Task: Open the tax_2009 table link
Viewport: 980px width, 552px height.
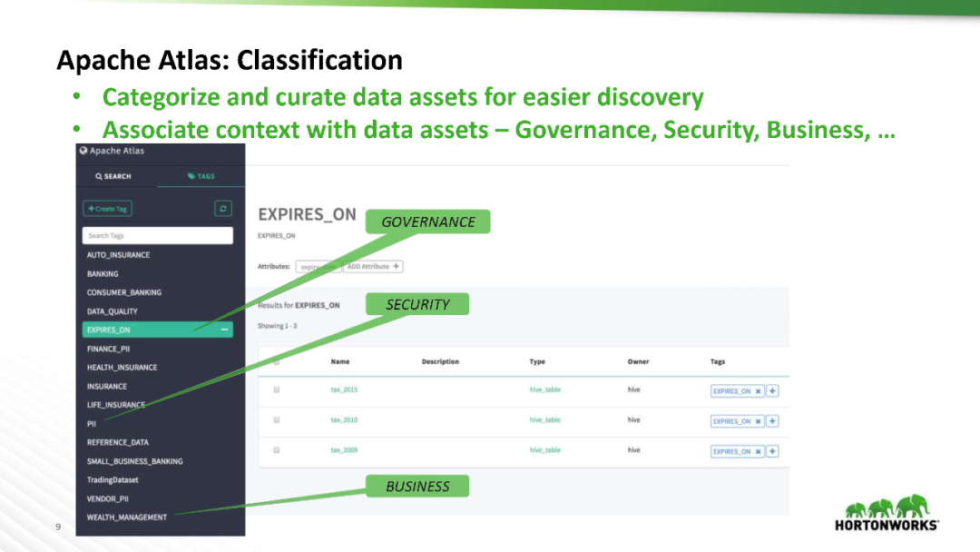Action: 344,450
